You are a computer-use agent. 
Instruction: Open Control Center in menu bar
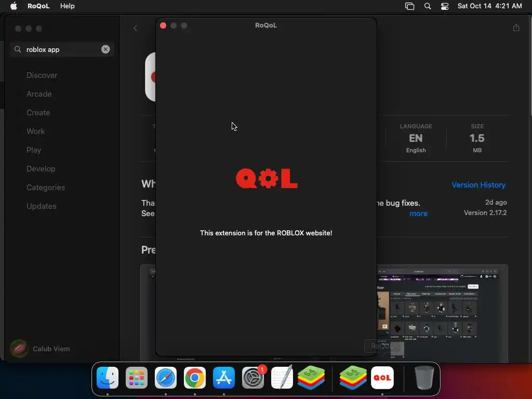click(445, 6)
